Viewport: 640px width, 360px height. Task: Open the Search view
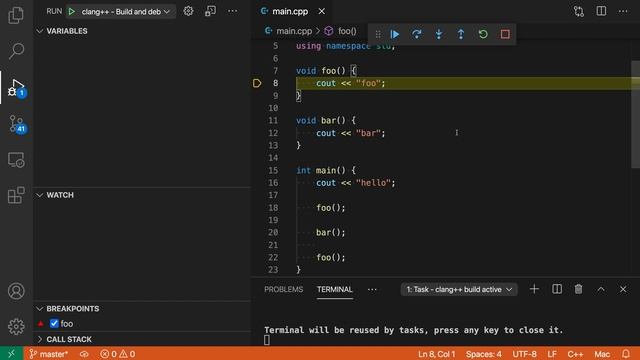click(16, 51)
